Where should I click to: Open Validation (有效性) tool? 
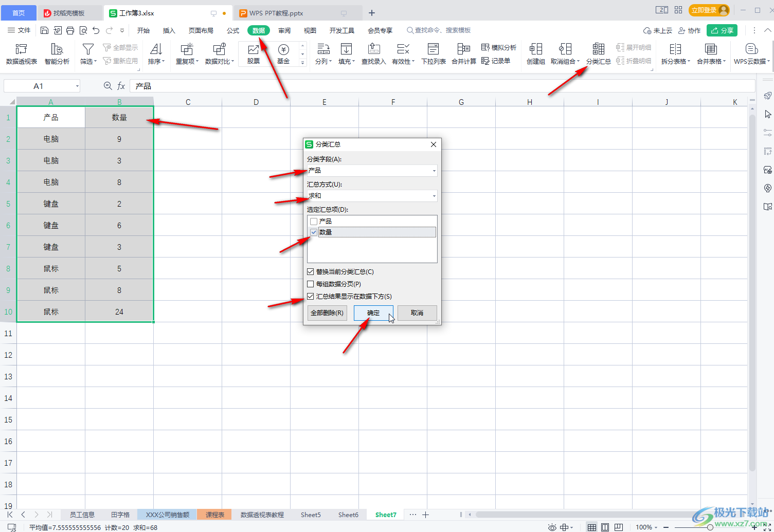(x=403, y=54)
